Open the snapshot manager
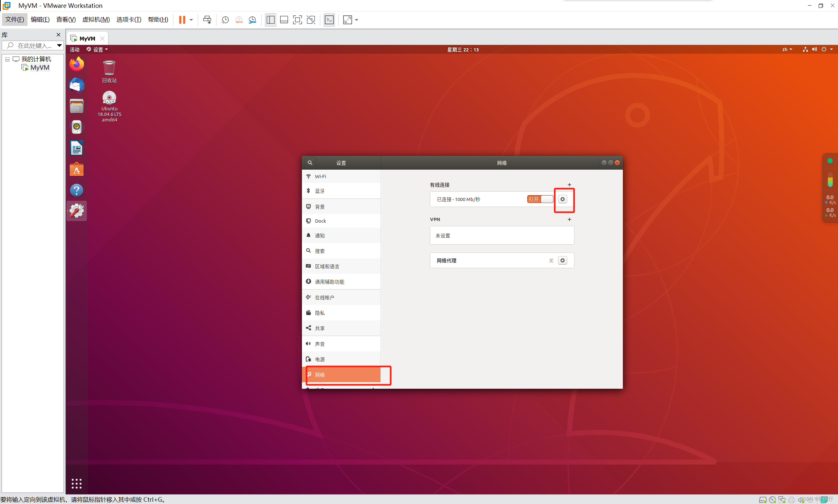The height and width of the screenshot is (504, 838). click(x=252, y=20)
